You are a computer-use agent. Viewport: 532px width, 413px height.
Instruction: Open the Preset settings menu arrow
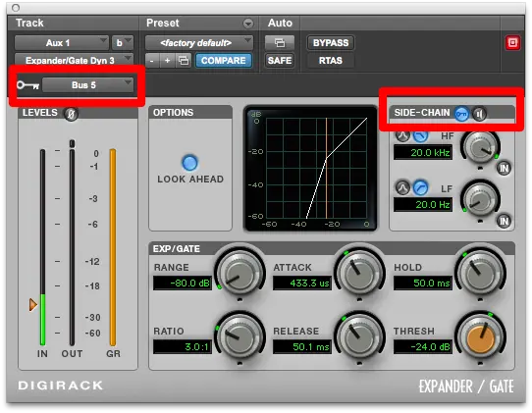[x=248, y=24]
